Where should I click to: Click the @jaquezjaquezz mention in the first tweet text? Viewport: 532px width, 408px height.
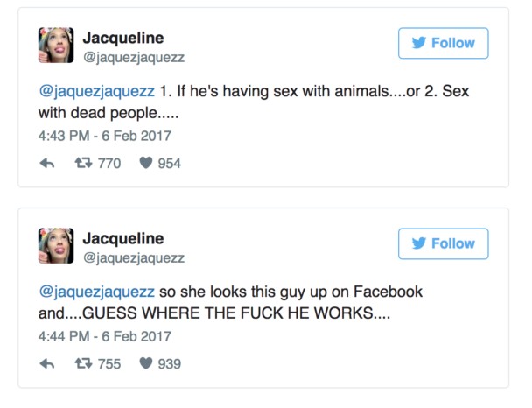click(x=96, y=90)
